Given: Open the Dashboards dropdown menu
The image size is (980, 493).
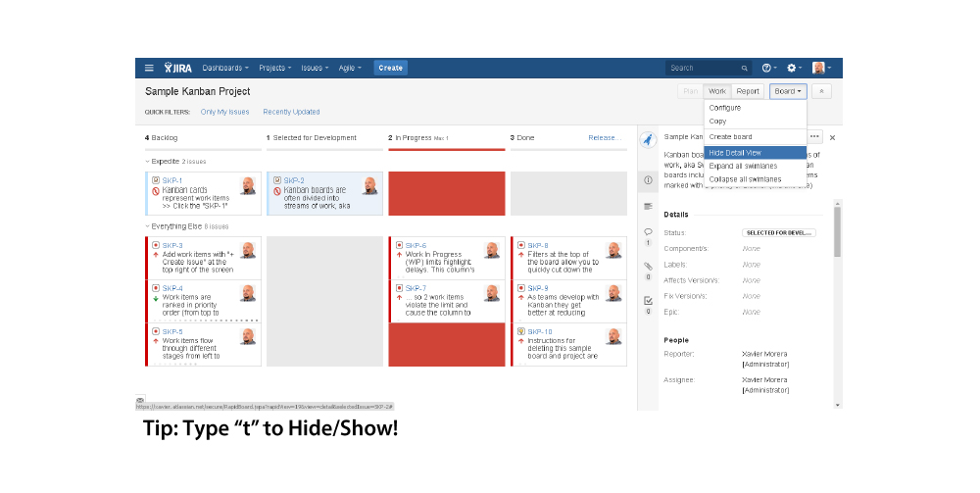Looking at the screenshot, I should click(x=225, y=68).
